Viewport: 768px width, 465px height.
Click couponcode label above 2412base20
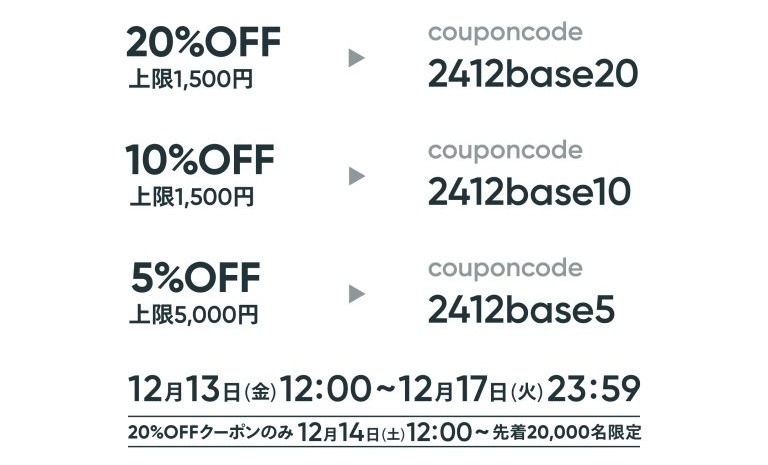click(505, 34)
